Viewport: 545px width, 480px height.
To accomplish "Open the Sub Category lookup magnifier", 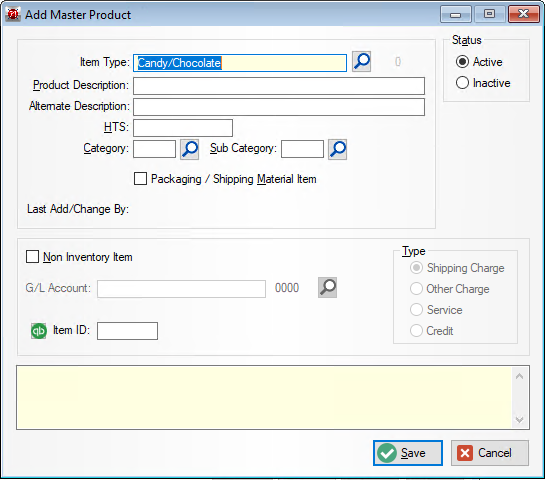I will (337, 149).
